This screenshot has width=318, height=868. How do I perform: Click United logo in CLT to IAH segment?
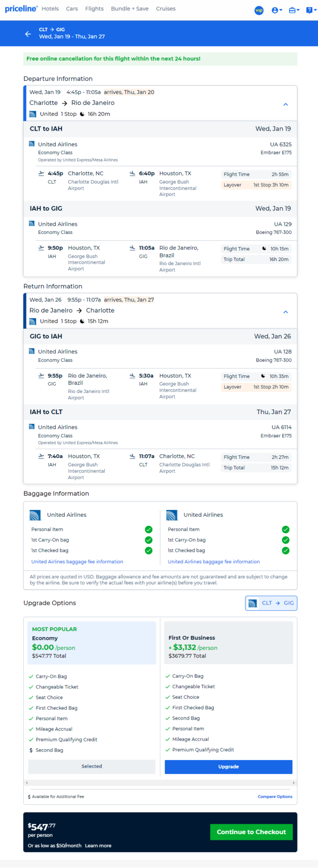coord(32,144)
